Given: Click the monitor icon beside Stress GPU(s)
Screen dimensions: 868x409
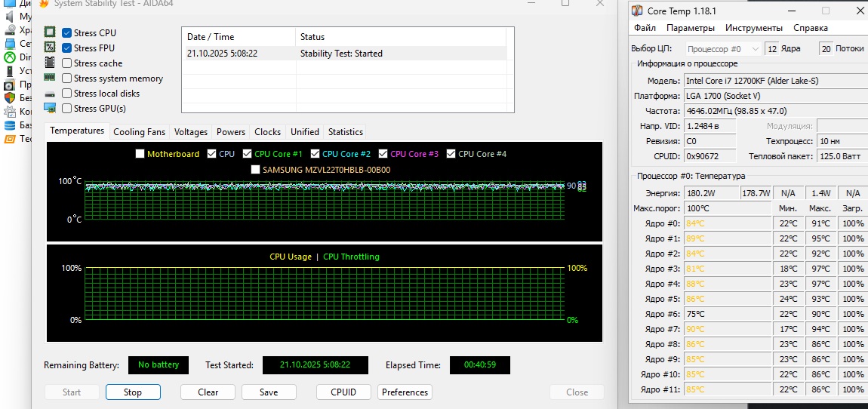Looking at the screenshot, I should pyautogui.click(x=50, y=108).
